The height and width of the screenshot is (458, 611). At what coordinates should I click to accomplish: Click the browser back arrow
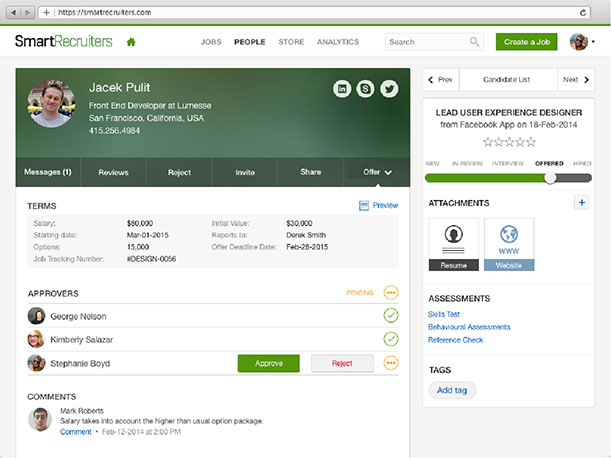(14, 12)
